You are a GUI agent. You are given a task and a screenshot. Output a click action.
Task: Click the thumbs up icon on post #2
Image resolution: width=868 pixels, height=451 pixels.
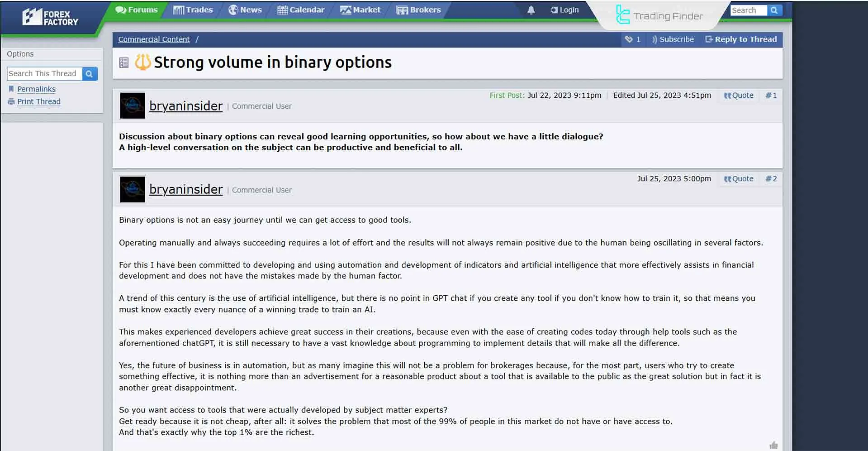pos(773,446)
